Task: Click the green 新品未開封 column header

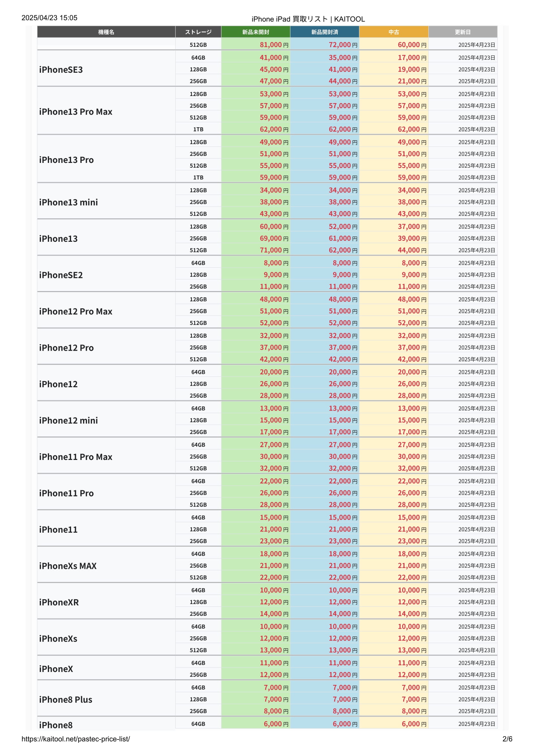Action: coord(256,32)
